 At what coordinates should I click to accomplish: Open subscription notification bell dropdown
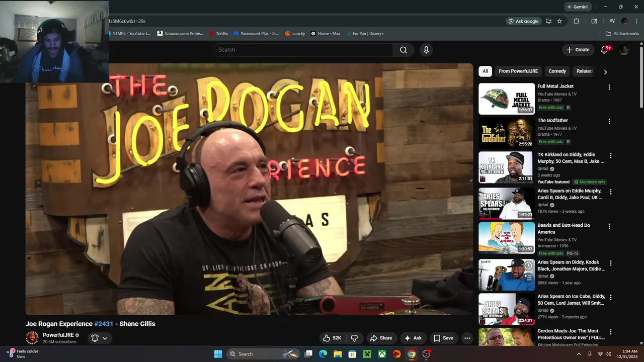tap(99, 338)
